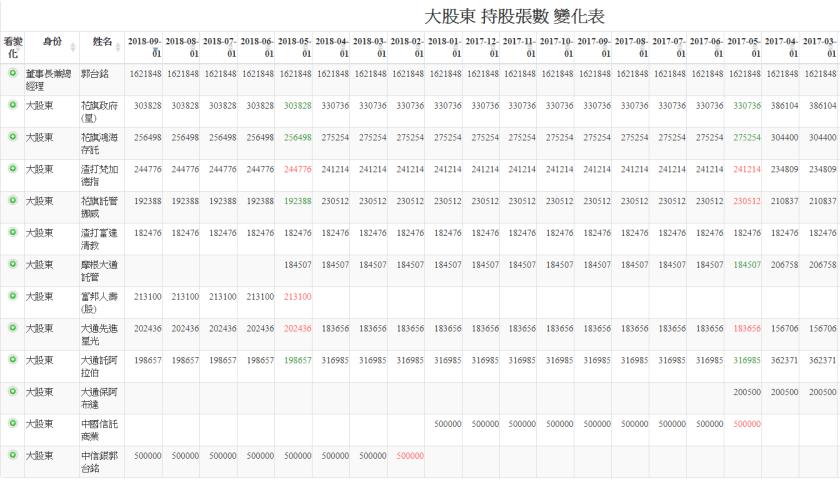
Task: Click the green icon for 郭台銘 row
Action: point(12,72)
